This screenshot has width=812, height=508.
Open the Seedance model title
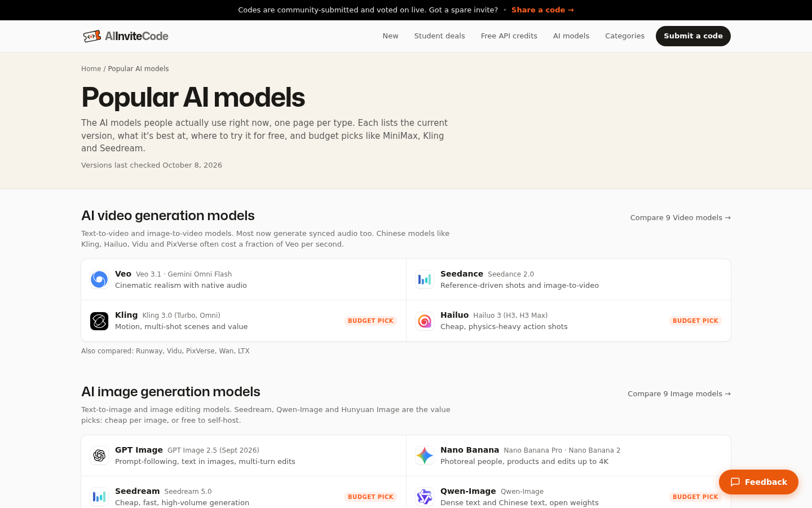461,274
